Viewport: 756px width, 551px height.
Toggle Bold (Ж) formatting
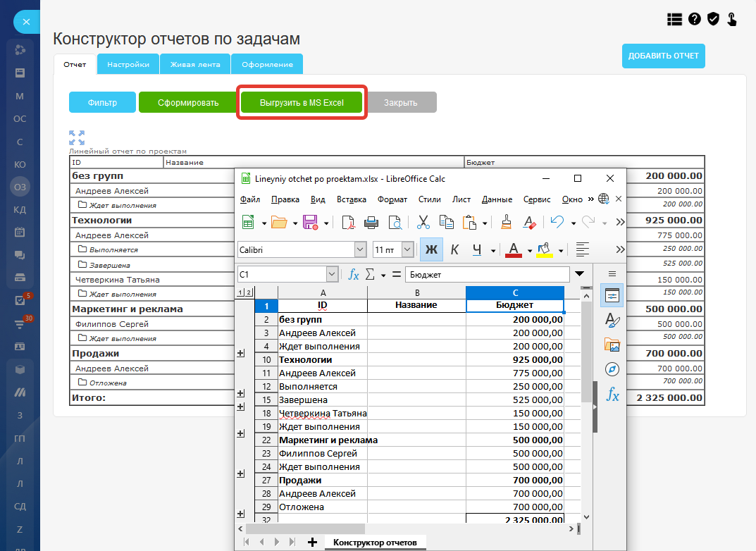(430, 249)
